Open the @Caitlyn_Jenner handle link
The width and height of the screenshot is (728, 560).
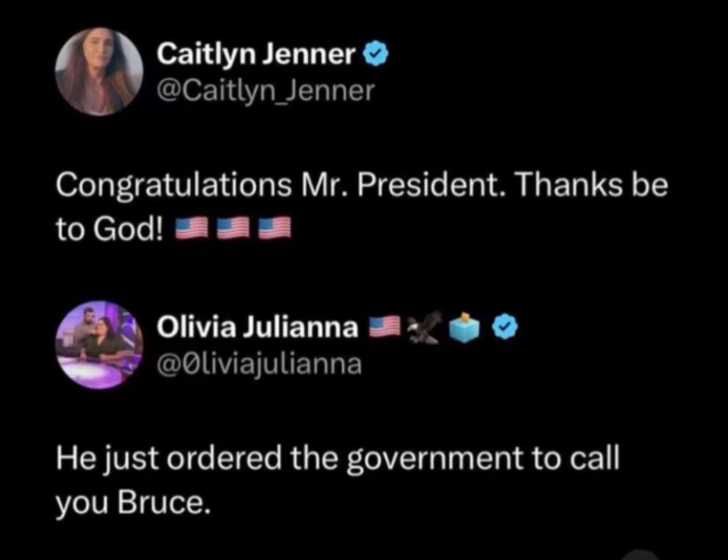pyautogui.click(x=266, y=91)
